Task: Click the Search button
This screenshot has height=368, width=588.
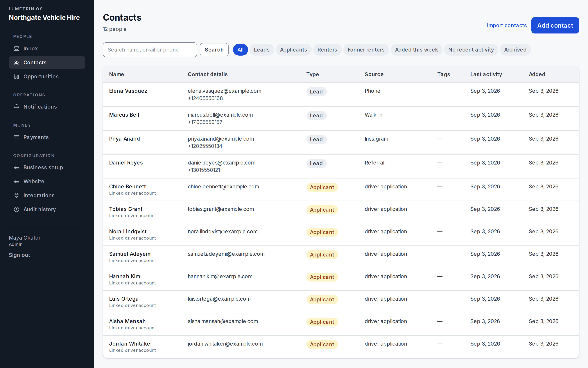Action: 214,50
